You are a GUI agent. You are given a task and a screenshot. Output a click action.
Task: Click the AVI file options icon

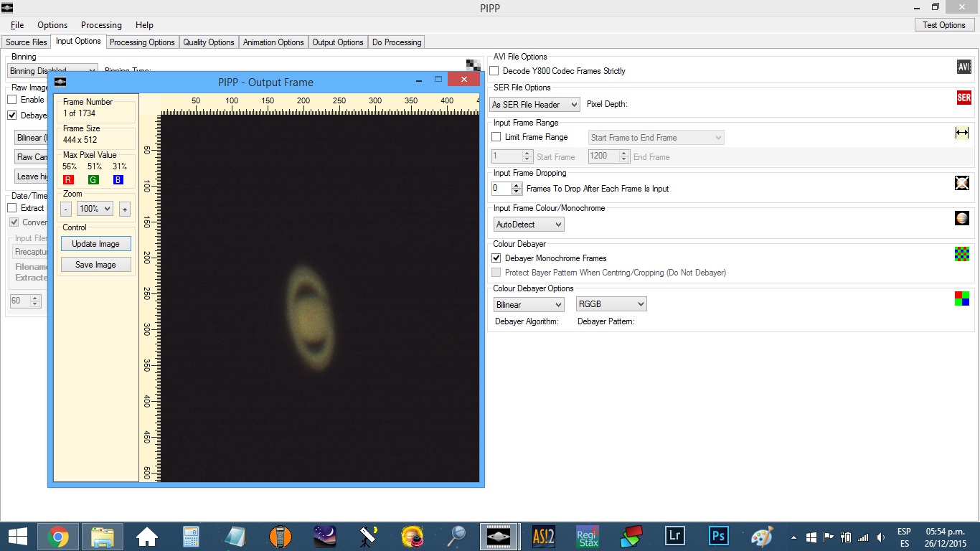pyautogui.click(x=963, y=67)
